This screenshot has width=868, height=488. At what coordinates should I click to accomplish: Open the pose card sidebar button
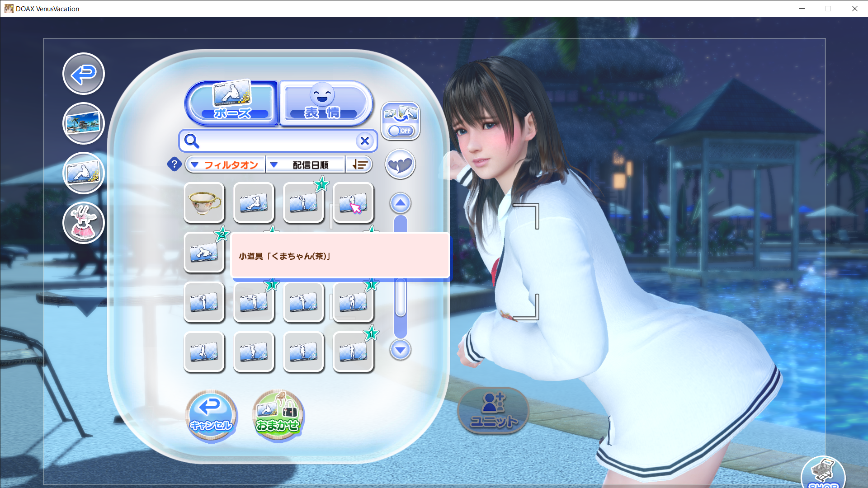tap(84, 173)
